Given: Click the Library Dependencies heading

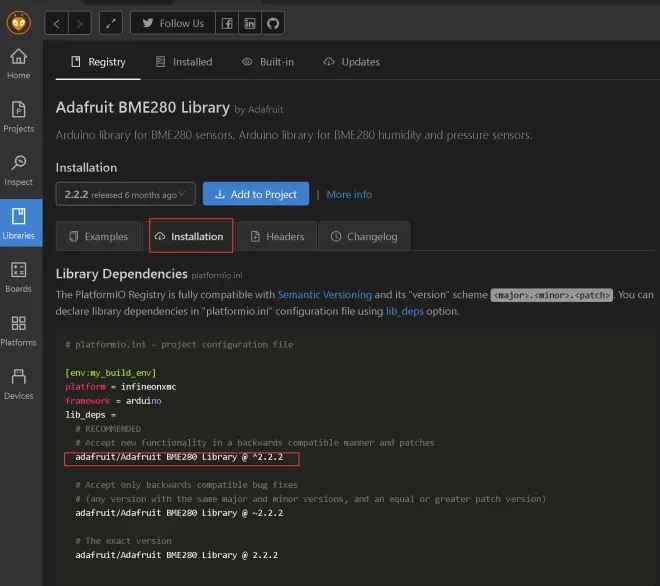Looking at the screenshot, I should tap(122, 274).
